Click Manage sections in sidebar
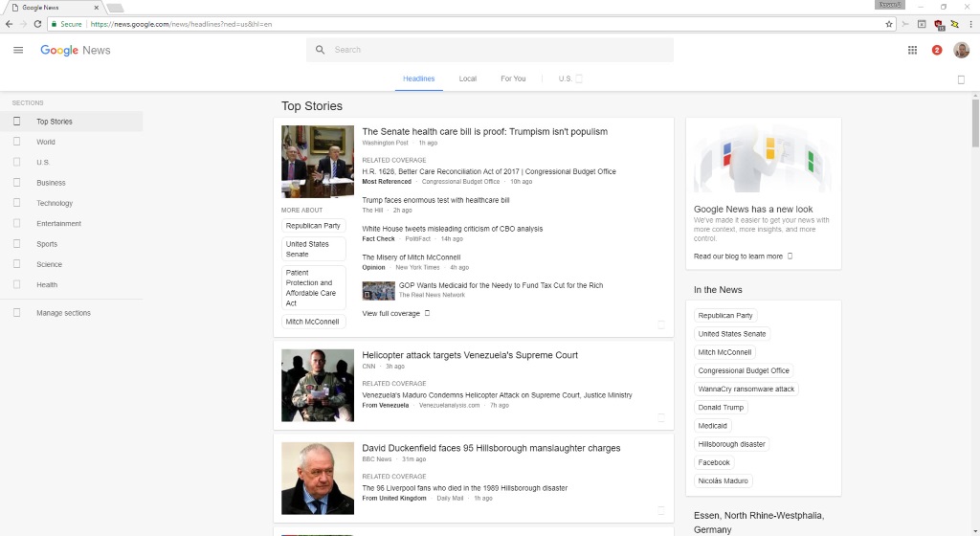The height and width of the screenshot is (536, 980). [71, 313]
